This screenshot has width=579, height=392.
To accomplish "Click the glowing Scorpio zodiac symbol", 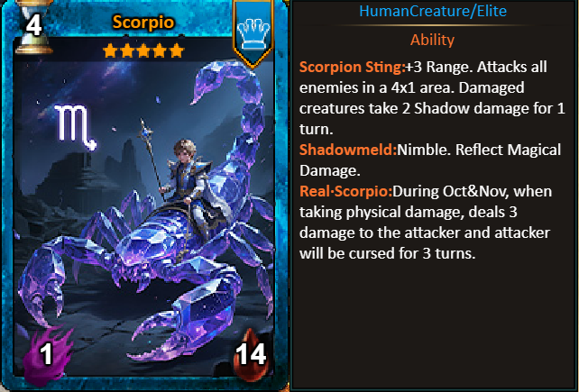I will [76, 127].
